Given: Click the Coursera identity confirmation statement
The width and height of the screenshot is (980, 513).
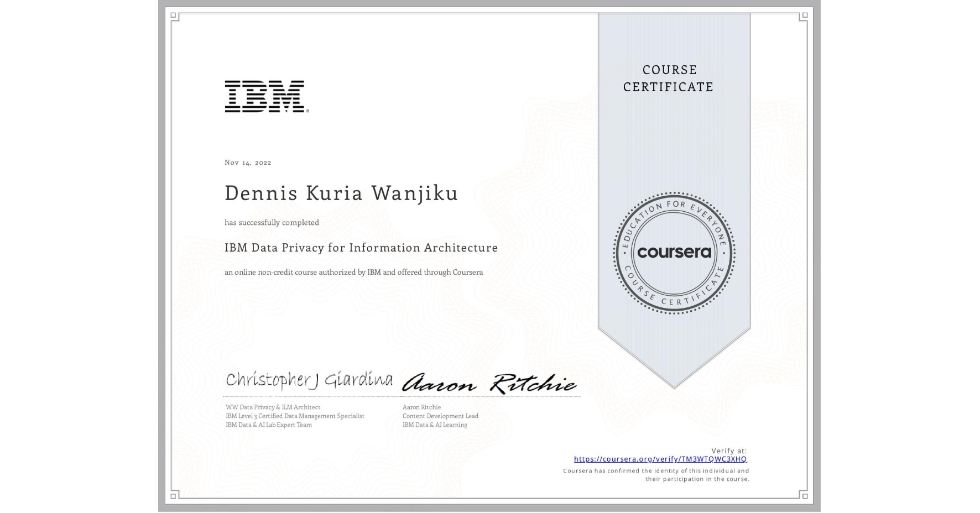Looking at the screenshot, I should coord(655,474).
